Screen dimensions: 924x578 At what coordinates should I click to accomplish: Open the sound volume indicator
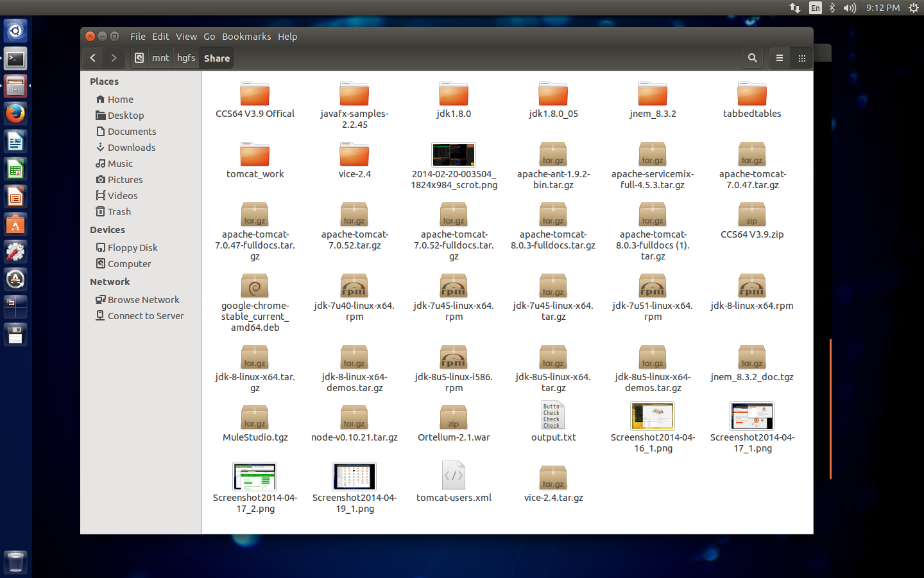[850, 8]
